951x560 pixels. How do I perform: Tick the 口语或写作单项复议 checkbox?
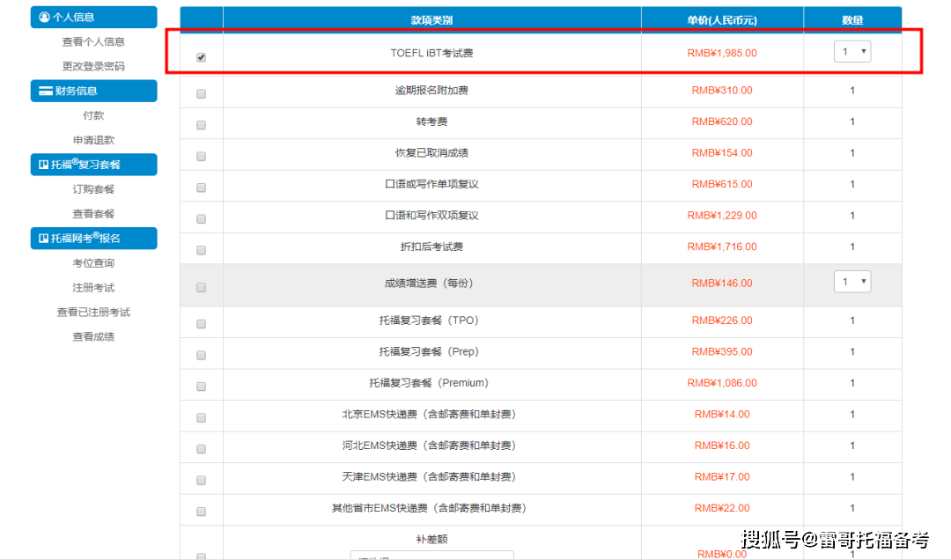click(201, 188)
